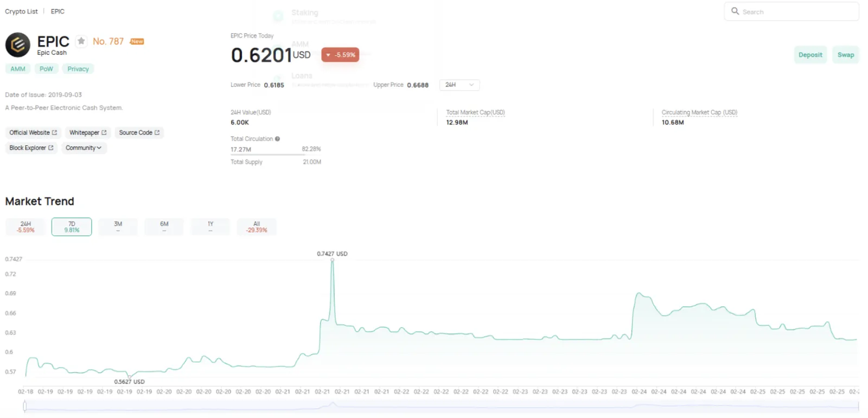
Task: Click the Total Supply 21.00M value
Action: click(x=312, y=162)
